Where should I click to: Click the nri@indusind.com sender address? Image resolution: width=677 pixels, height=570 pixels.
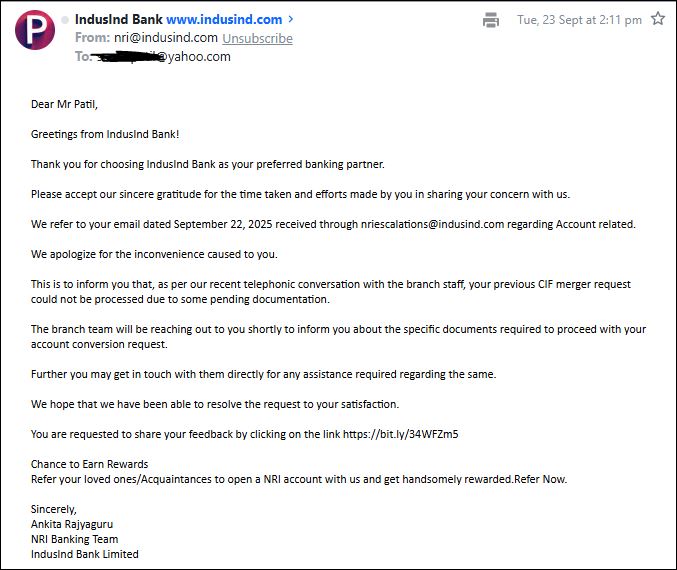(166, 38)
